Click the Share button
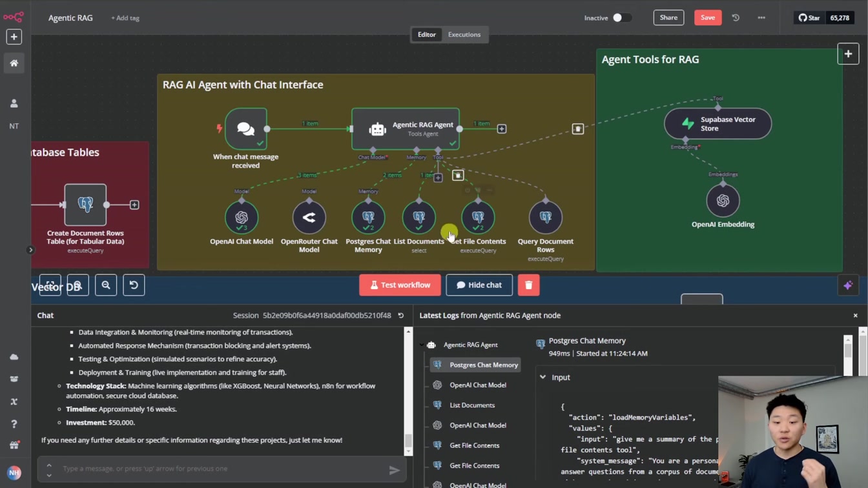The width and height of the screenshot is (868, 488). click(x=668, y=17)
